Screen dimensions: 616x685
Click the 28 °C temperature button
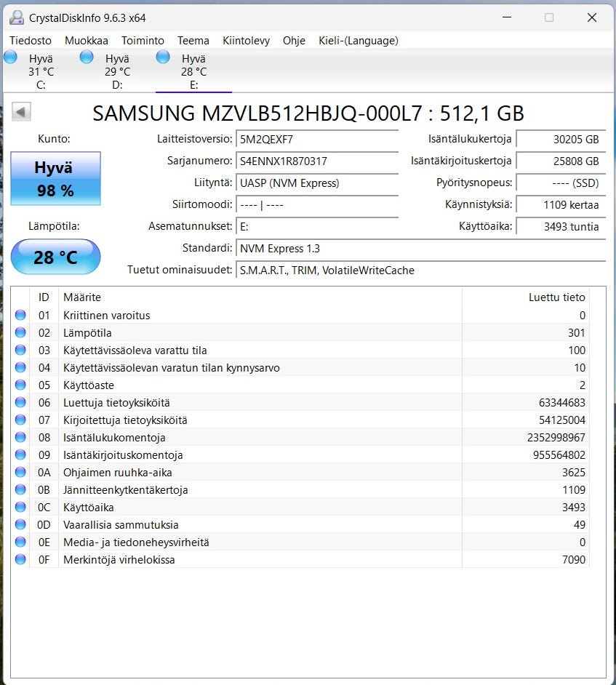click(x=55, y=257)
